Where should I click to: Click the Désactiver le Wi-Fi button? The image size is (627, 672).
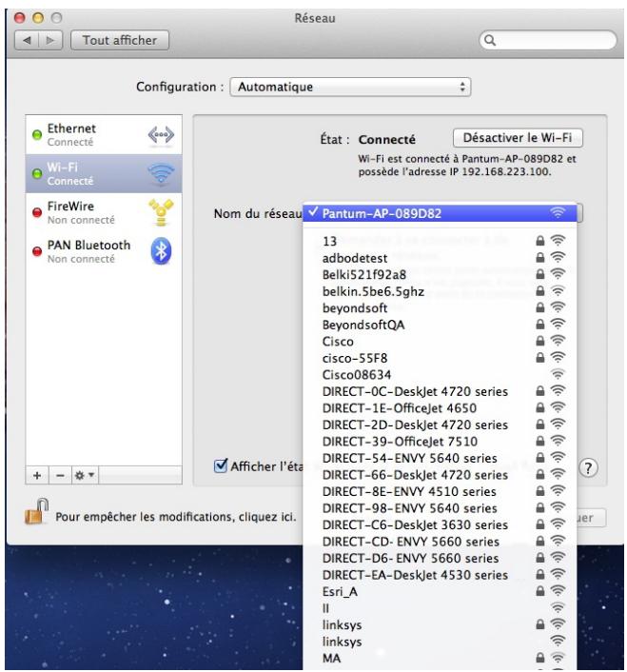pyautogui.click(x=519, y=137)
